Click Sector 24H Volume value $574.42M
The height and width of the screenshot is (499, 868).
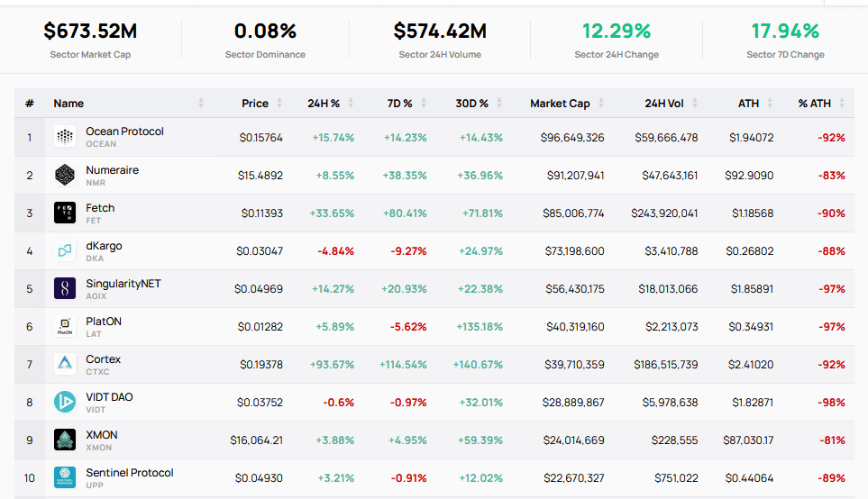click(x=440, y=31)
